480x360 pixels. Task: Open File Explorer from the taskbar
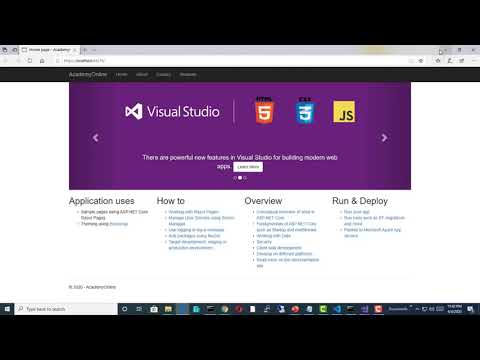click(x=168, y=309)
